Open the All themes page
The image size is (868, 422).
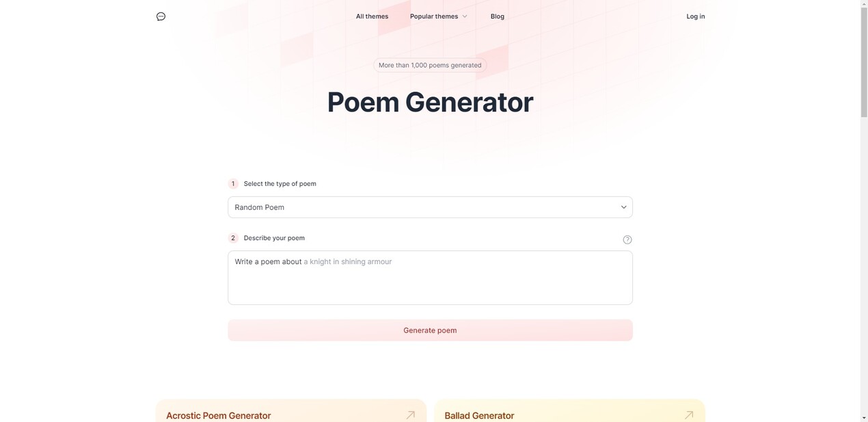click(x=371, y=16)
